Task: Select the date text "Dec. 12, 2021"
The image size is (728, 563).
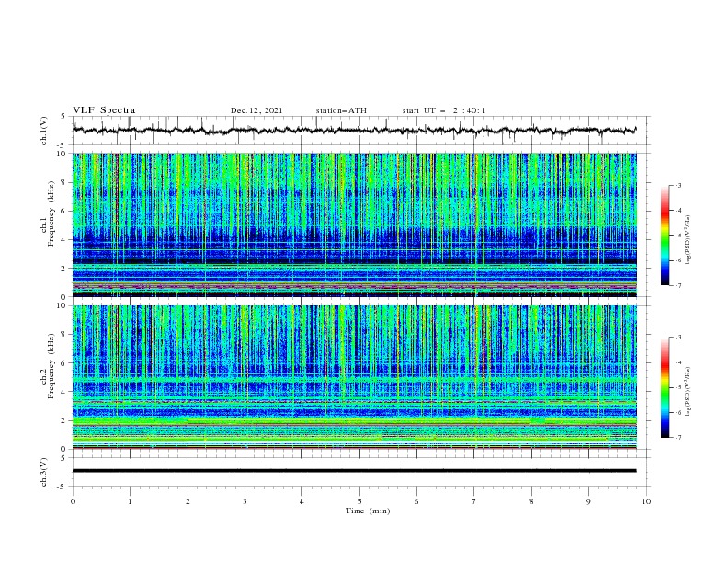Action: click(256, 110)
